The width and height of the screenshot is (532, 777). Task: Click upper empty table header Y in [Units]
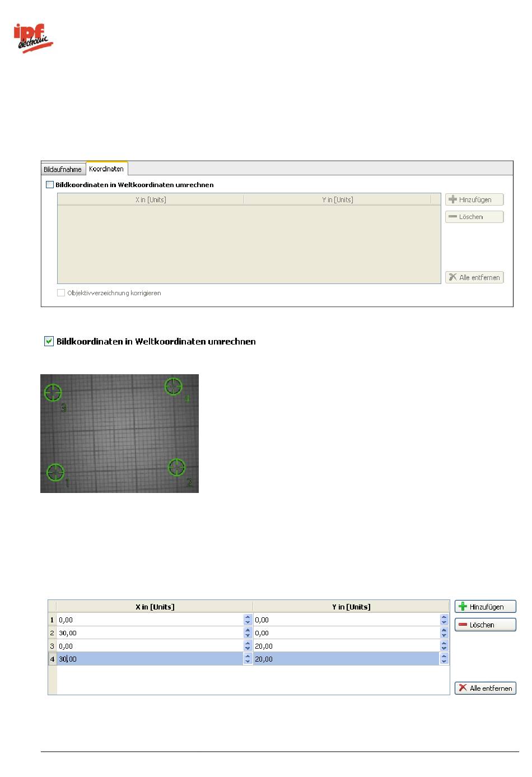[x=338, y=199]
